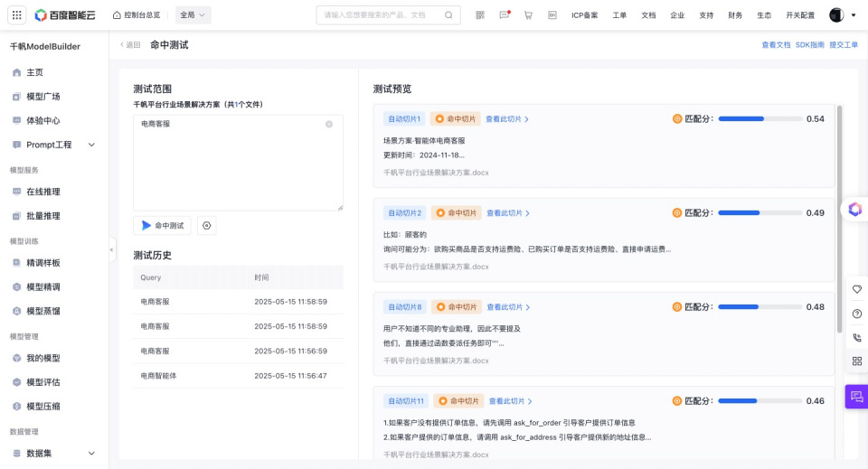The image size is (868, 469).
Task: Click 企业 in the top menu
Action: [677, 15]
